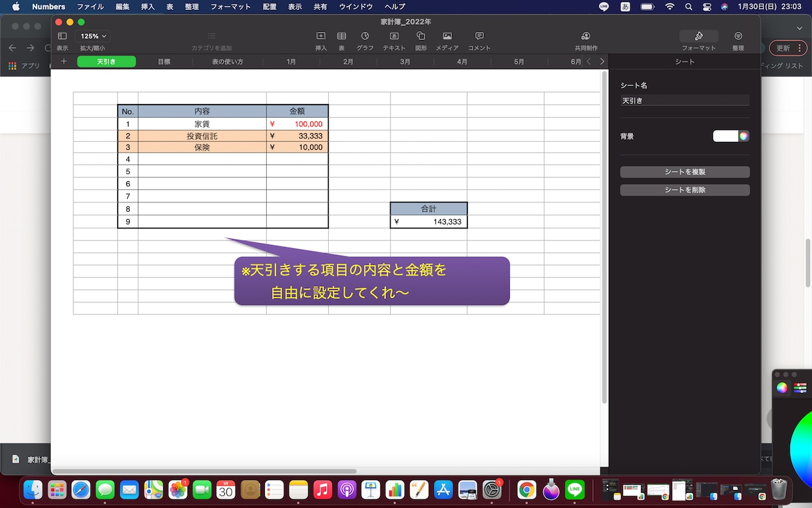Show previous sheet tabs with left chevron
The image size is (812, 508).
point(588,61)
